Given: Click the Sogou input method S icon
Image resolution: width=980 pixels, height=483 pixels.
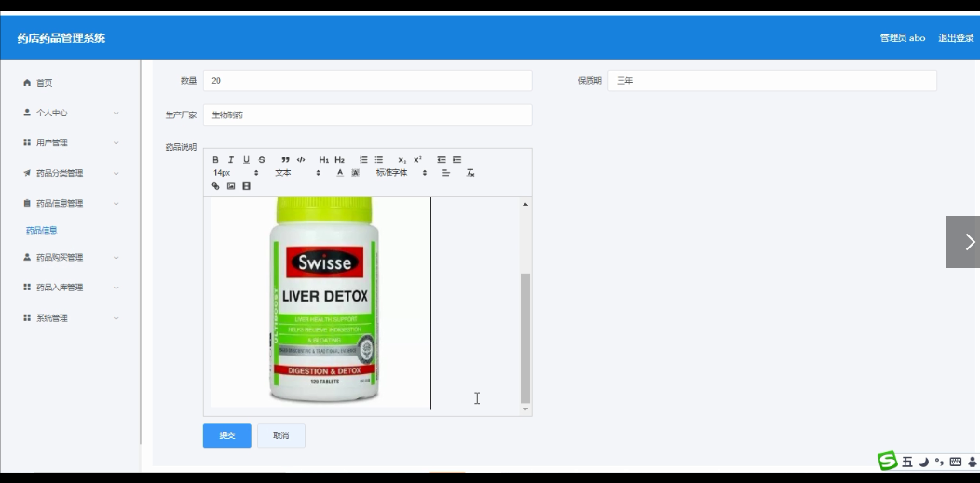Looking at the screenshot, I should click(x=888, y=462).
